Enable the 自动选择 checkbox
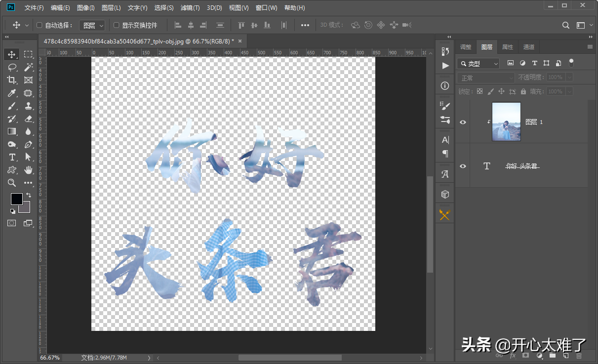This screenshot has width=598, height=364. (x=40, y=25)
